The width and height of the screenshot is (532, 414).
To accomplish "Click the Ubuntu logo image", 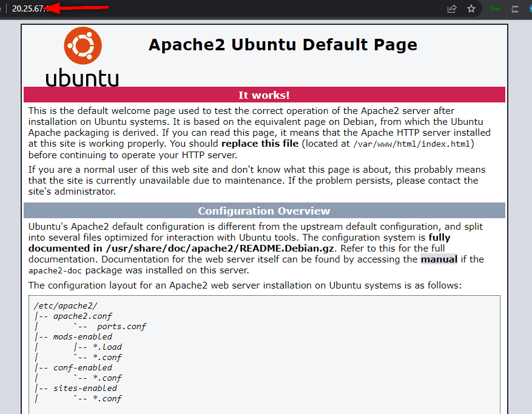I will click(82, 46).
